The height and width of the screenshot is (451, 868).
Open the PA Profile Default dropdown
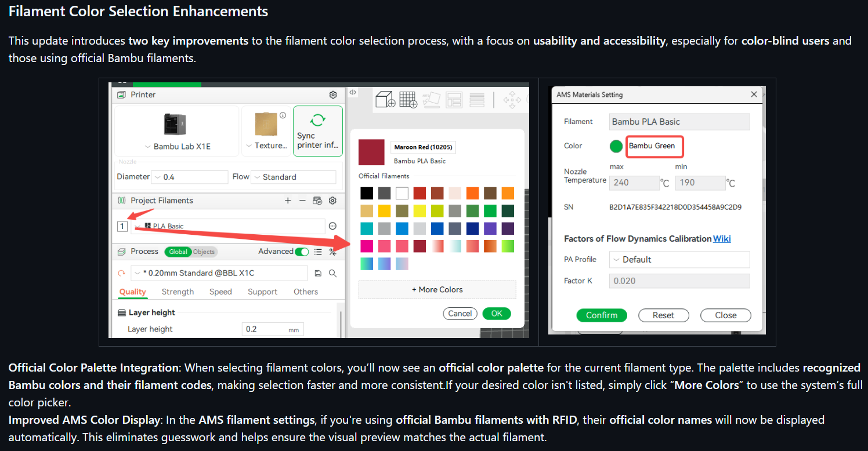point(679,259)
